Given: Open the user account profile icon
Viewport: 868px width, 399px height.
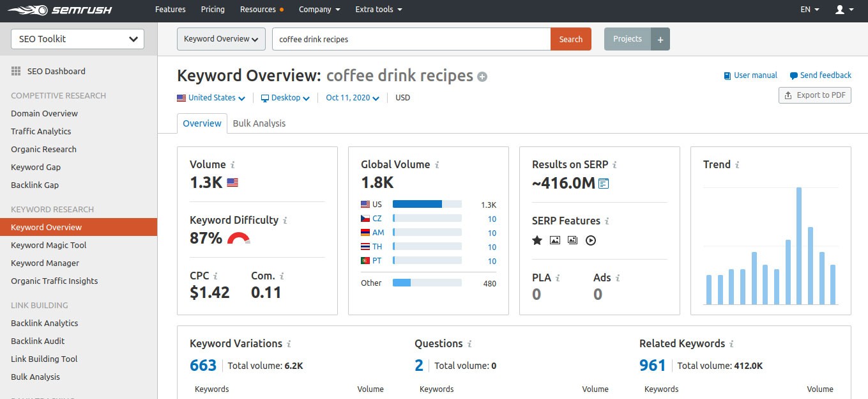Looking at the screenshot, I should point(844,10).
